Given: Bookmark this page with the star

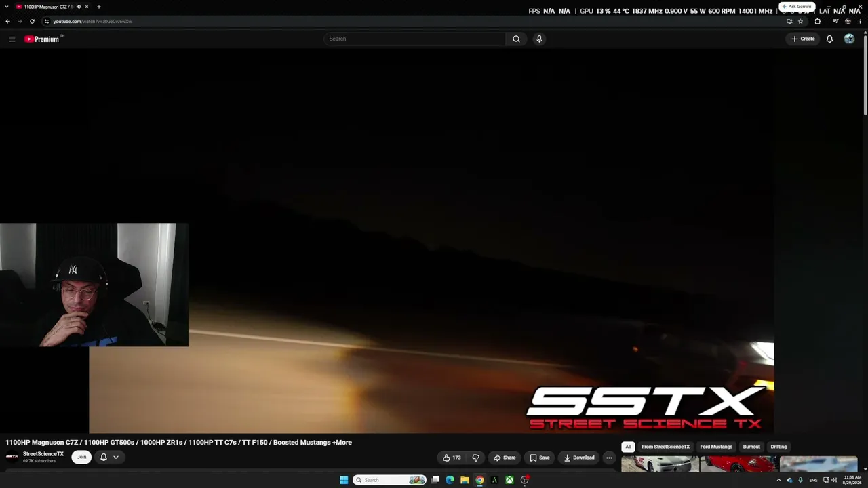Looking at the screenshot, I should pyautogui.click(x=800, y=21).
